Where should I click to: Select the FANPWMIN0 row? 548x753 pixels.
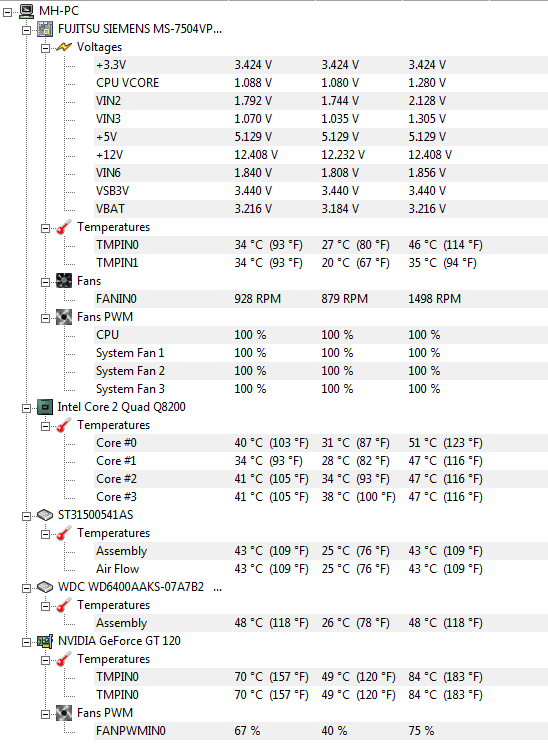pyautogui.click(x=321, y=731)
